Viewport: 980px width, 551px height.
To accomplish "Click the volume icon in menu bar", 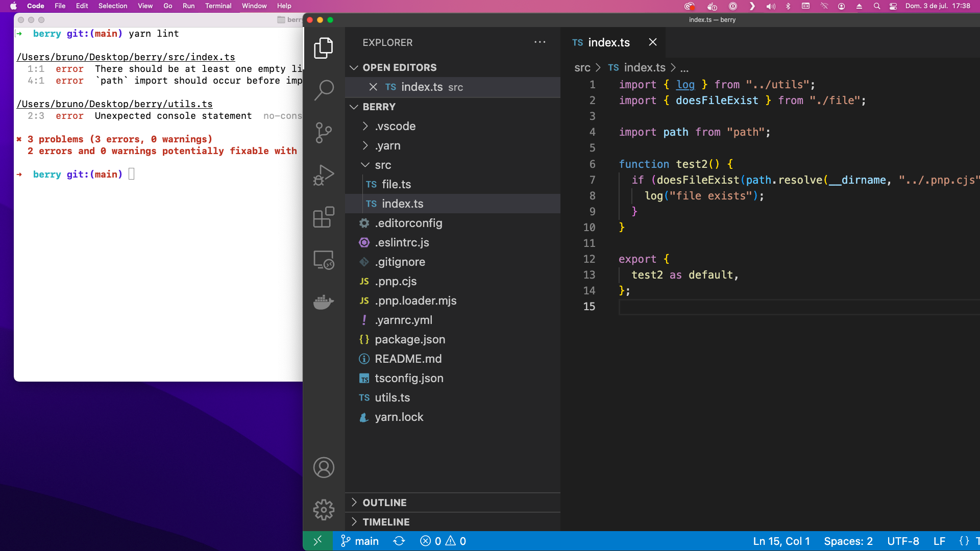I will (770, 6).
